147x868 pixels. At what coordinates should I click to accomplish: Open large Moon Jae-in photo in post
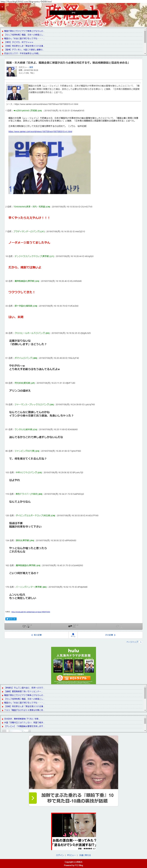(x=49, y=165)
